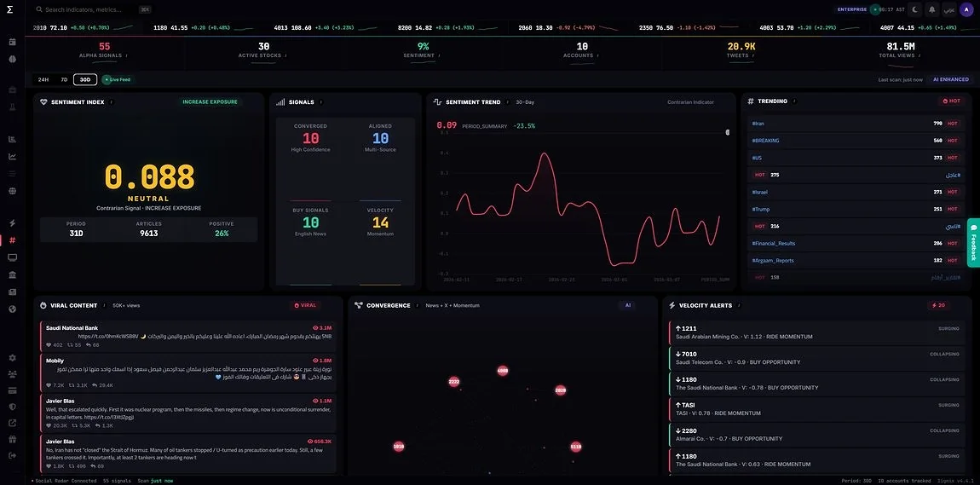Toggle the AI ENHANCED badge
The height and width of the screenshot is (485, 980).
pos(951,79)
